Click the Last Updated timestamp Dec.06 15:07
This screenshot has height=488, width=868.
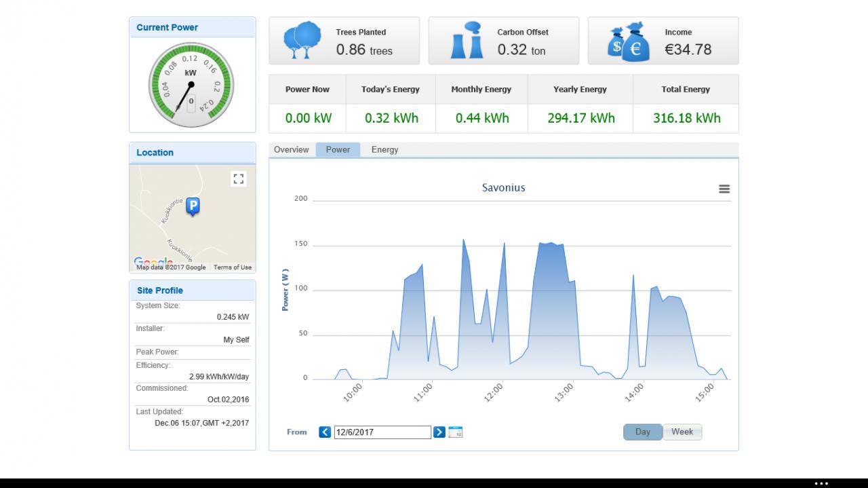pos(202,423)
